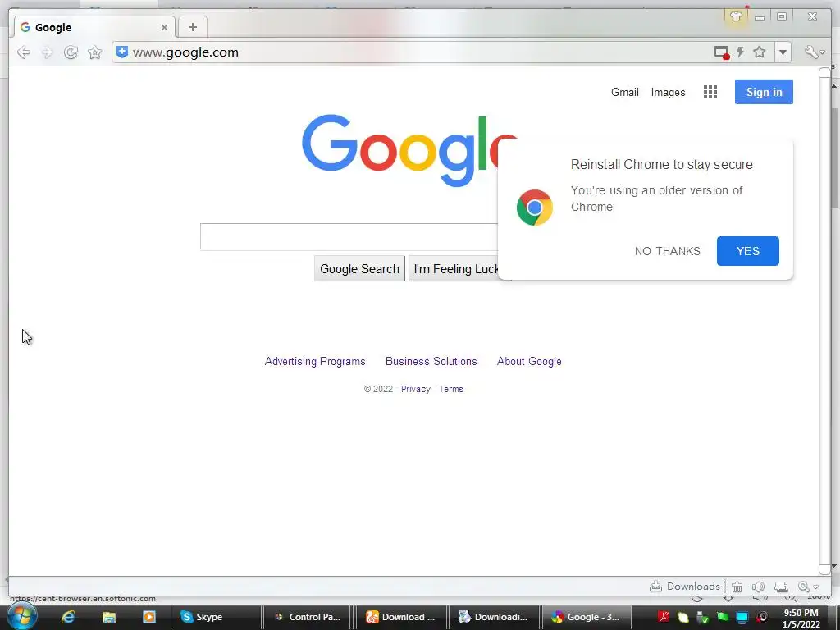Viewport: 840px width, 630px height.
Task: Click the Adobe Reader tray icon
Action: [663, 617]
